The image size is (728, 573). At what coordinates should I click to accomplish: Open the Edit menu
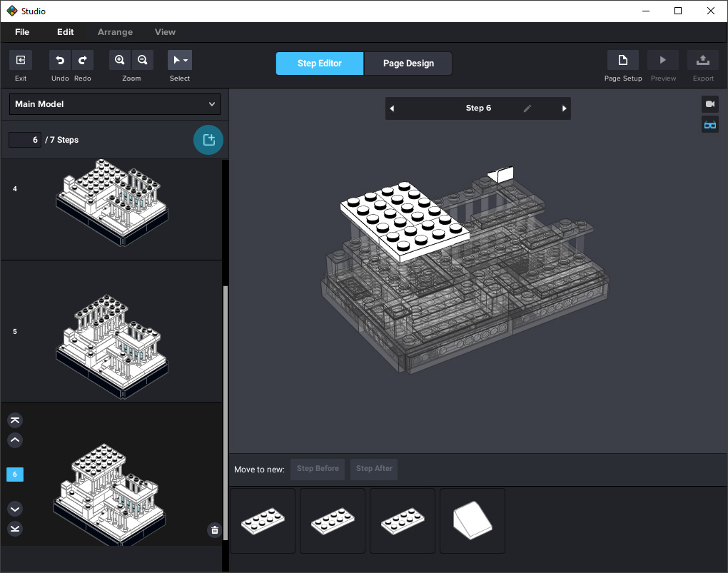[65, 32]
